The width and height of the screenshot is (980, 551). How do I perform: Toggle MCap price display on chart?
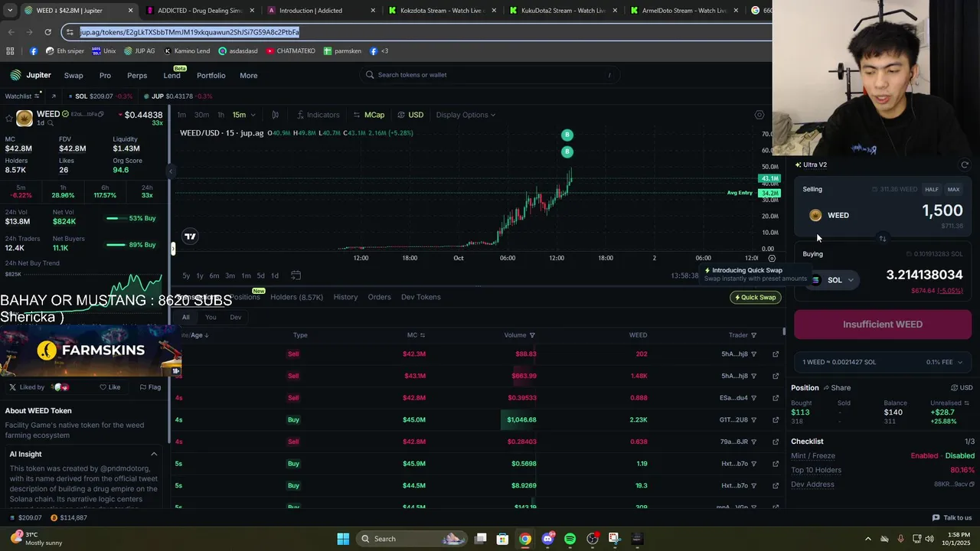point(369,115)
